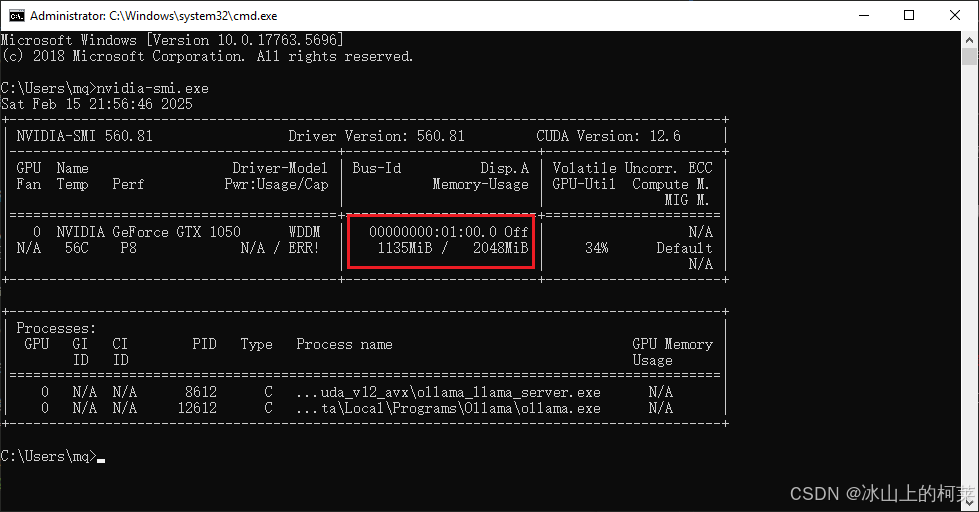Click GPU utilization value '34%'
979x512 pixels.
tap(596, 248)
